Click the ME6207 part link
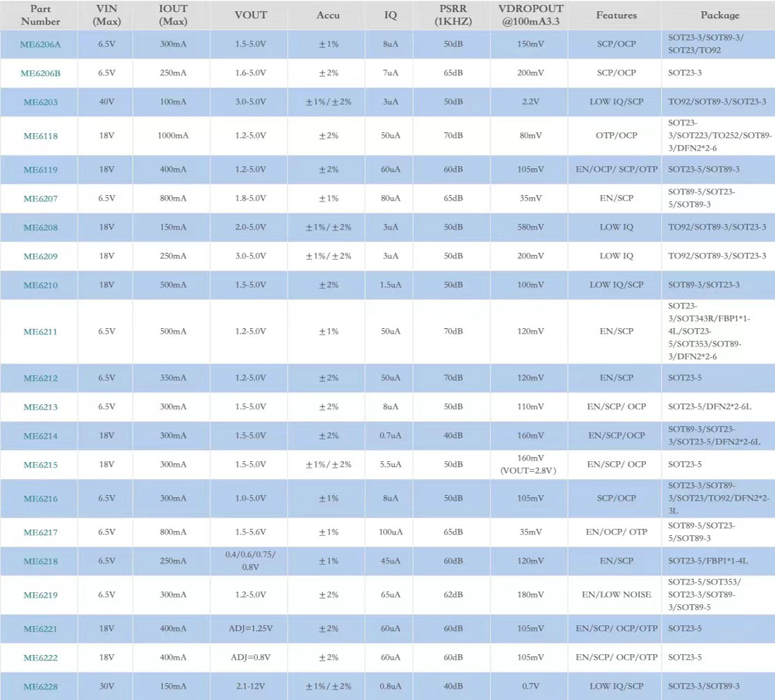The height and width of the screenshot is (700, 775). 40,199
